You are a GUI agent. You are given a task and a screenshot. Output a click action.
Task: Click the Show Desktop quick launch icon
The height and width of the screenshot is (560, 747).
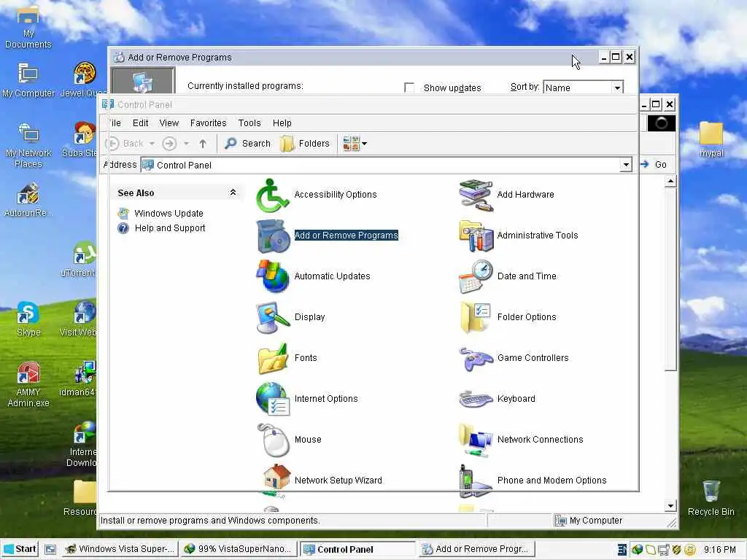coord(50,550)
